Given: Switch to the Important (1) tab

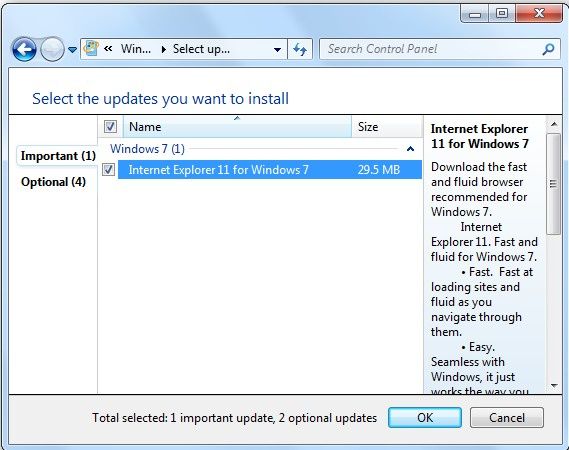Looking at the screenshot, I should click(58, 156).
